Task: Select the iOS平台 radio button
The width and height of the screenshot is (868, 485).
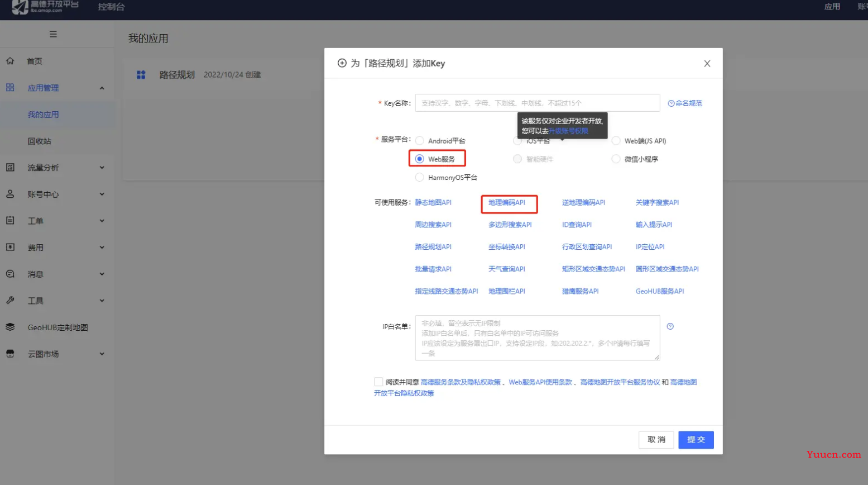Action: (517, 141)
